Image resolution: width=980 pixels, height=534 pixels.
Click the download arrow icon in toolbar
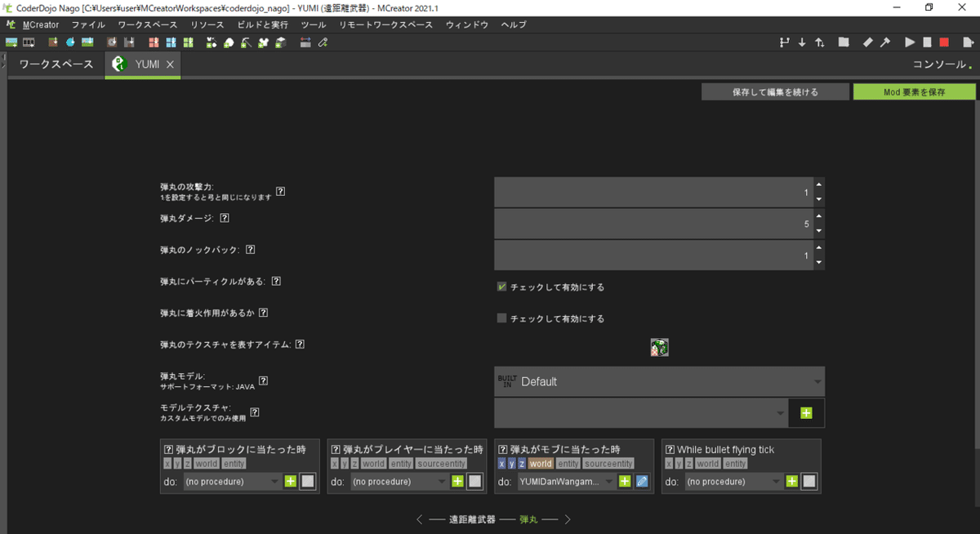pos(802,42)
